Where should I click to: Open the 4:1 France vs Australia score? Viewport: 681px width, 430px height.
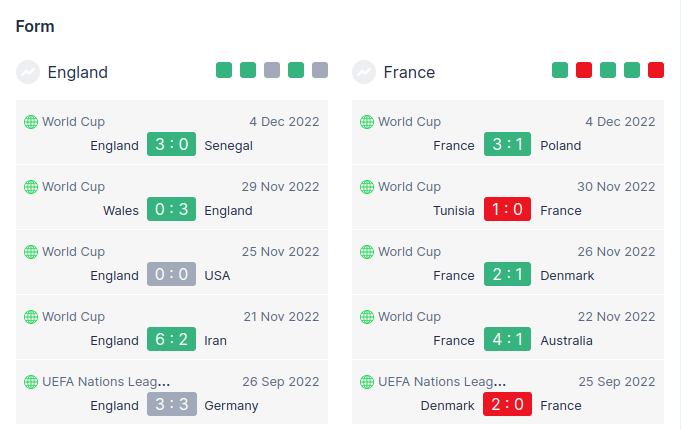pos(507,340)
